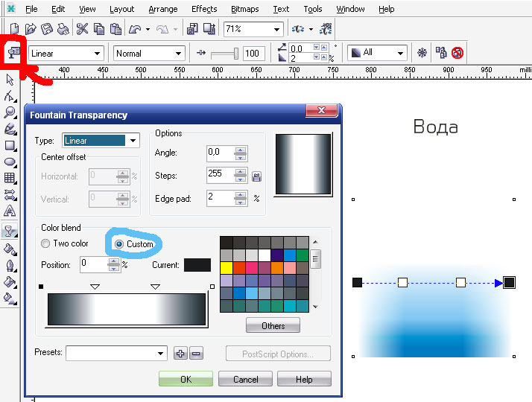Image resolution: width=532 pixels, height=402 pixels.
Task: Open the Type dropdown in dialog
Action: click(x=101, y=140)
